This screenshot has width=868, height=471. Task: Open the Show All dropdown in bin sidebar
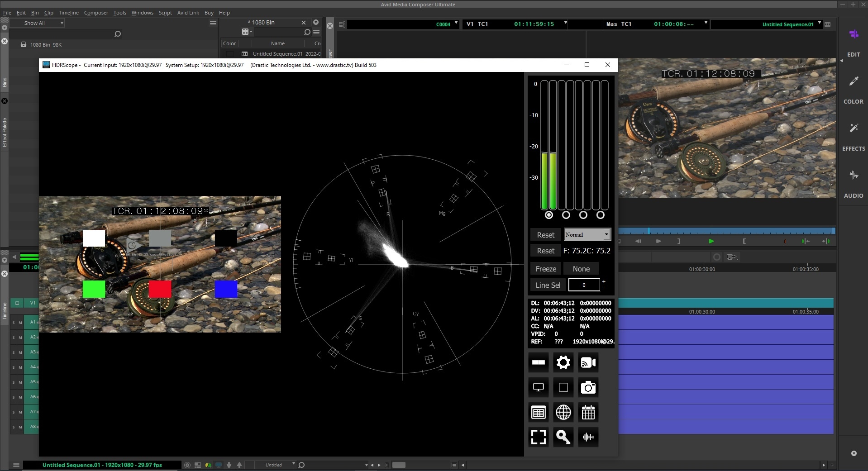click(x=38, y=23)
